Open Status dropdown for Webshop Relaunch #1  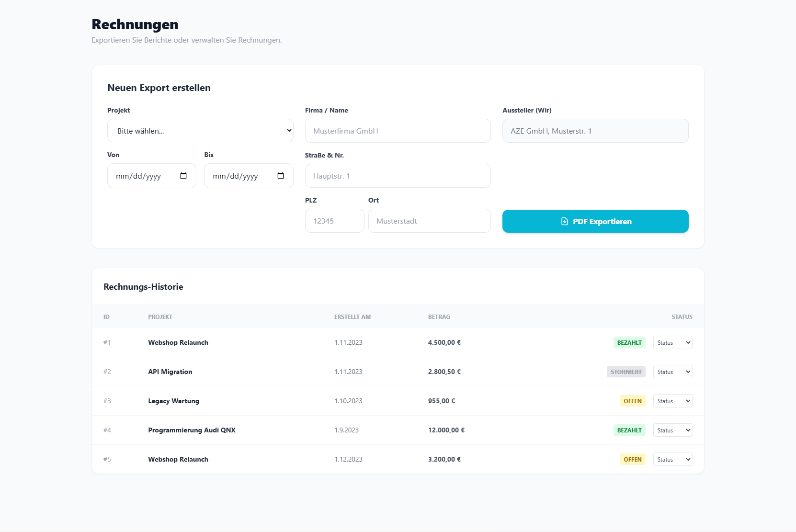pos(672,342)
